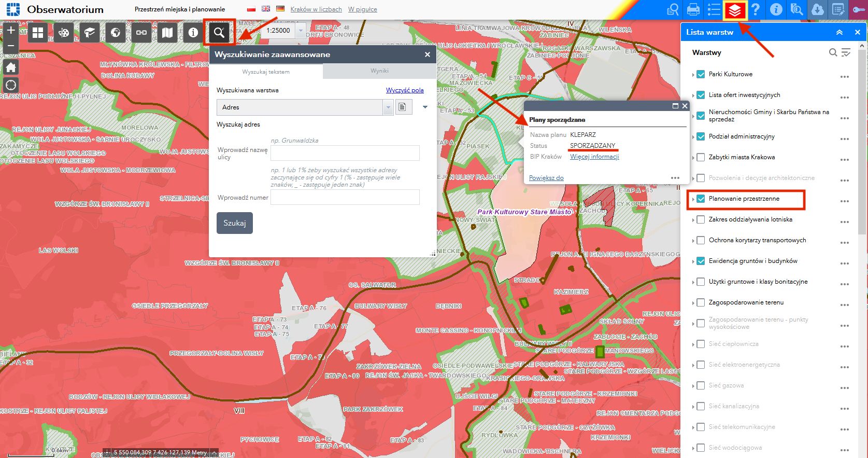Image resolution: width=868 pixels, height=458 pixels.
Task: Open options menu for Parki Kulturowe layer
Action: click(845, 77)
